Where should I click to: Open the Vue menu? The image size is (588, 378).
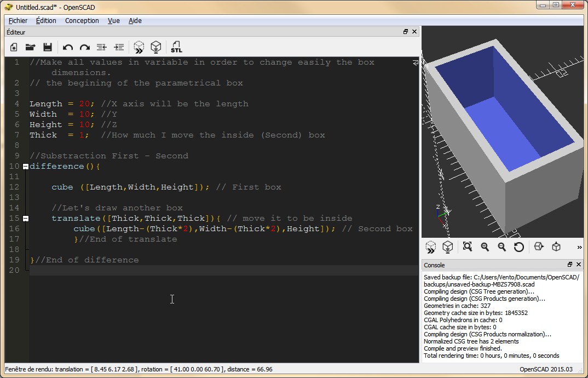pos(114,21)
